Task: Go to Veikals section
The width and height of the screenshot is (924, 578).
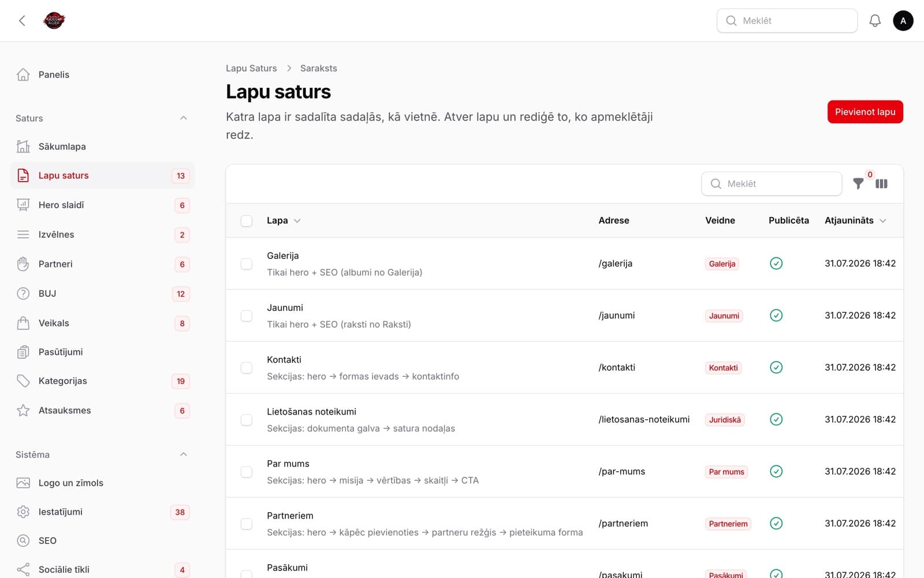Action: coord(103,323)
